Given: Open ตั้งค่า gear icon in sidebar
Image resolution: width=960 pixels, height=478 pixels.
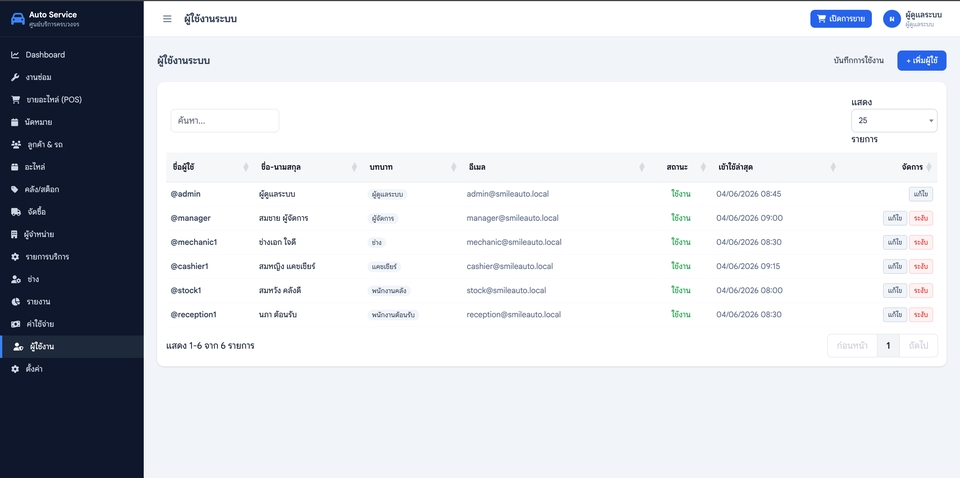Looking at the screenshot, I should [x=15, y=369].
